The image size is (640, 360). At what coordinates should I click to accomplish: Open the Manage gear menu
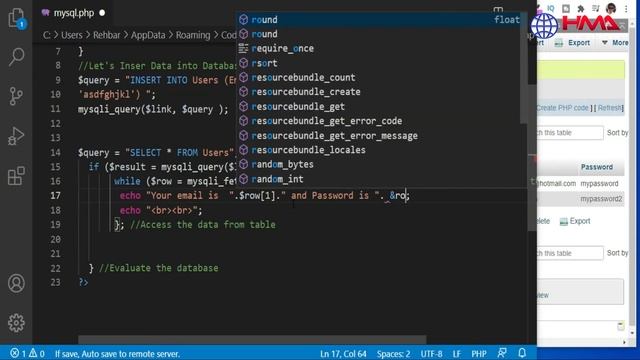tap(16, 322)
